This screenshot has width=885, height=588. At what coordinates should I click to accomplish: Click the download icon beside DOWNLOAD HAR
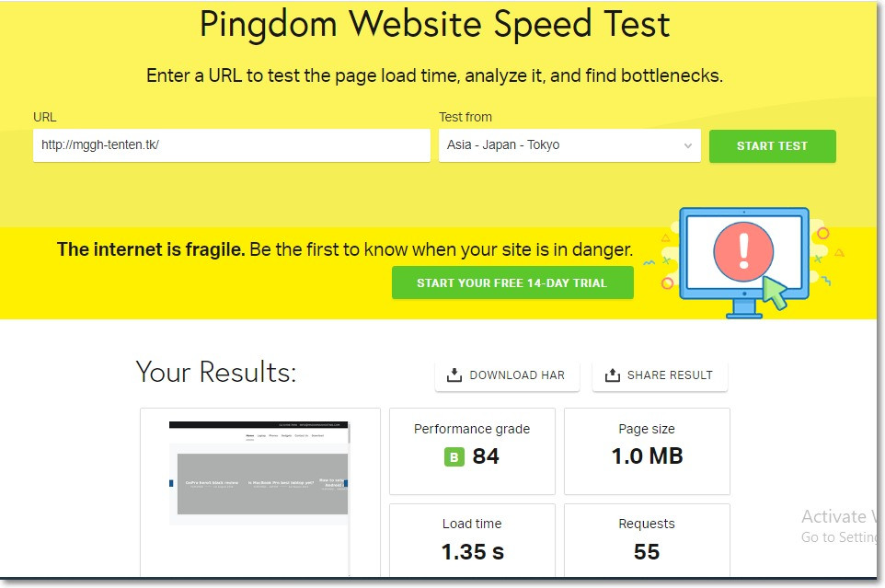click(x=454, y=375)
